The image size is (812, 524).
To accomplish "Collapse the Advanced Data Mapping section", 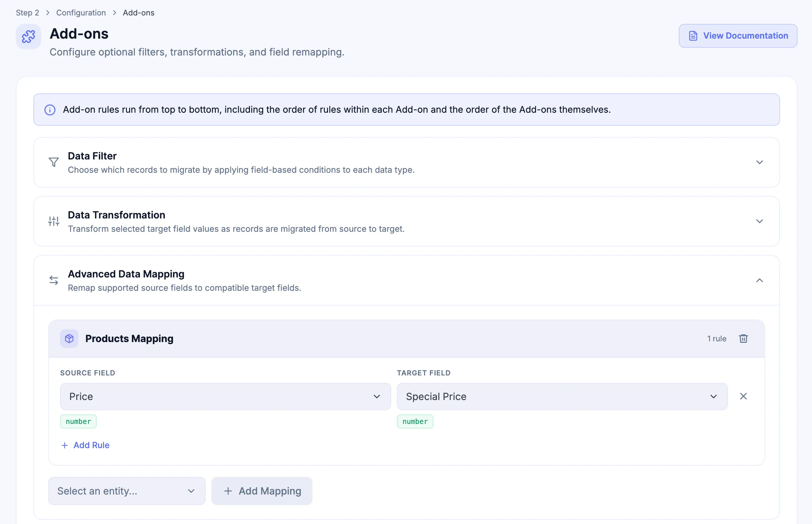I will coord(760,280).
